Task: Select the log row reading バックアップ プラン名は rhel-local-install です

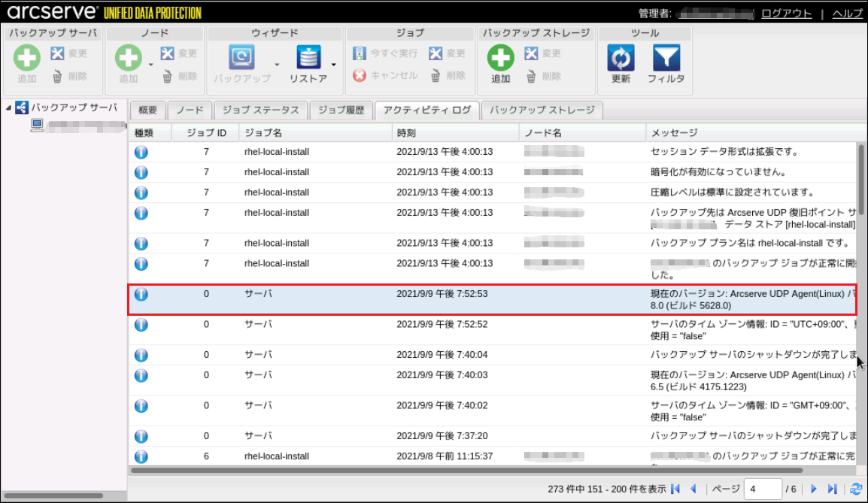Action: (x=493, y=243)
